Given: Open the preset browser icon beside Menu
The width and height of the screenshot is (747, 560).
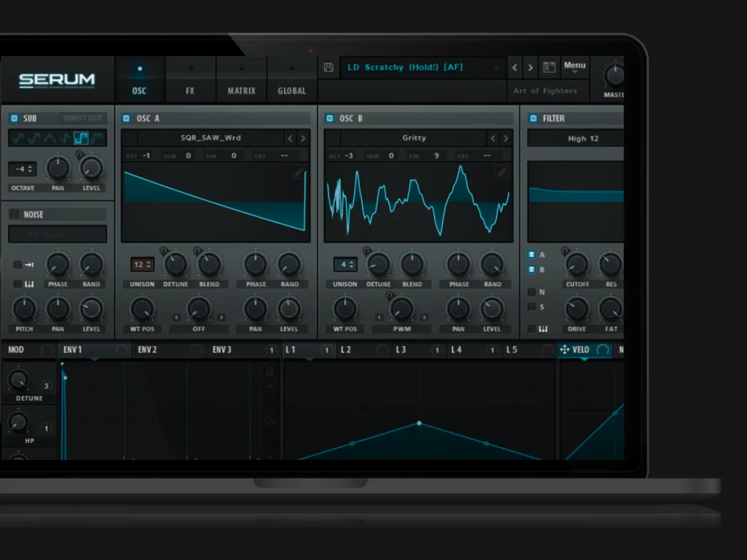Looking at the screenshot, I should [x=548, y=67].
